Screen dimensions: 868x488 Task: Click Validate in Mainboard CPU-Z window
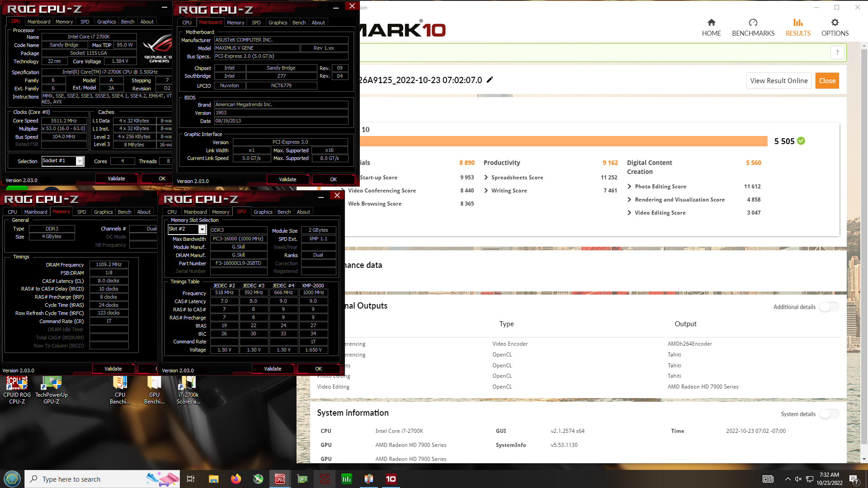[x=288, y=179]
